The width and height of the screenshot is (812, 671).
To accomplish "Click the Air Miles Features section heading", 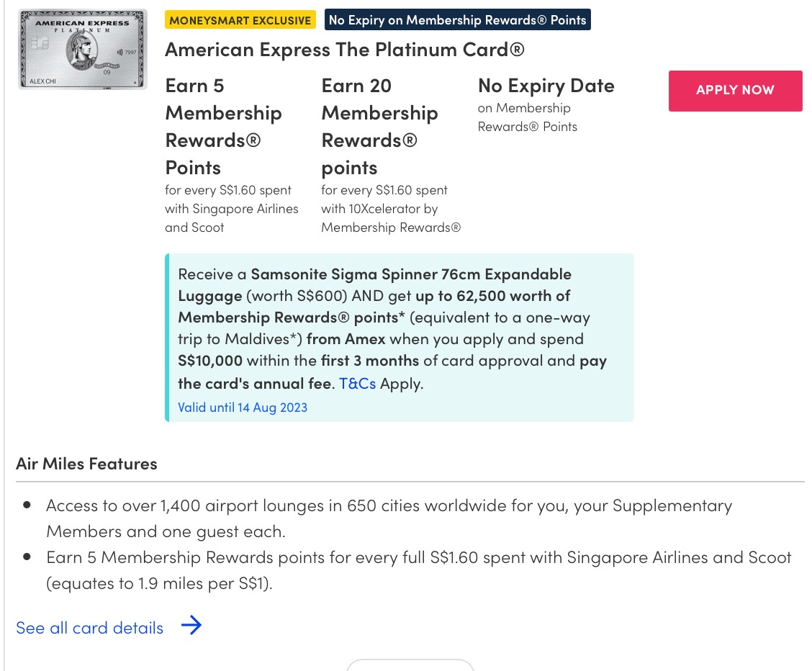I will click(86, 464).
